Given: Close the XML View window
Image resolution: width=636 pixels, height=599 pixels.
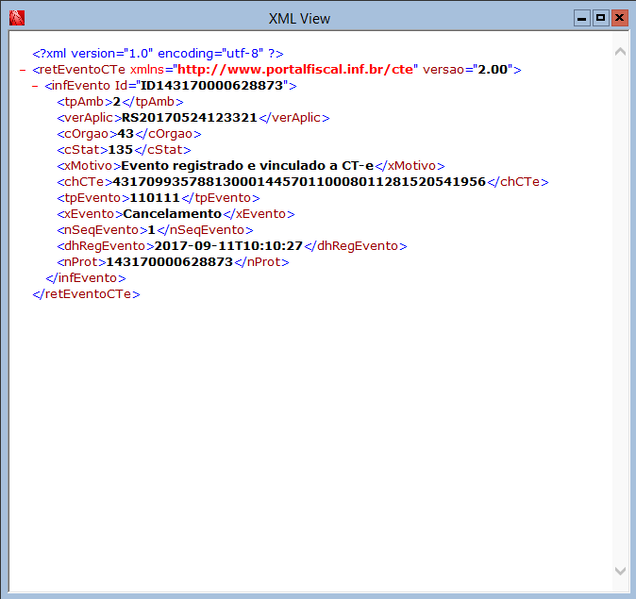Looking at the screenshot, I should [x=619, y=18].
